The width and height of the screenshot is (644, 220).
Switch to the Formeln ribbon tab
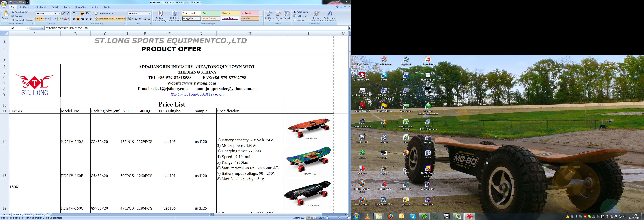coord(55,7)
